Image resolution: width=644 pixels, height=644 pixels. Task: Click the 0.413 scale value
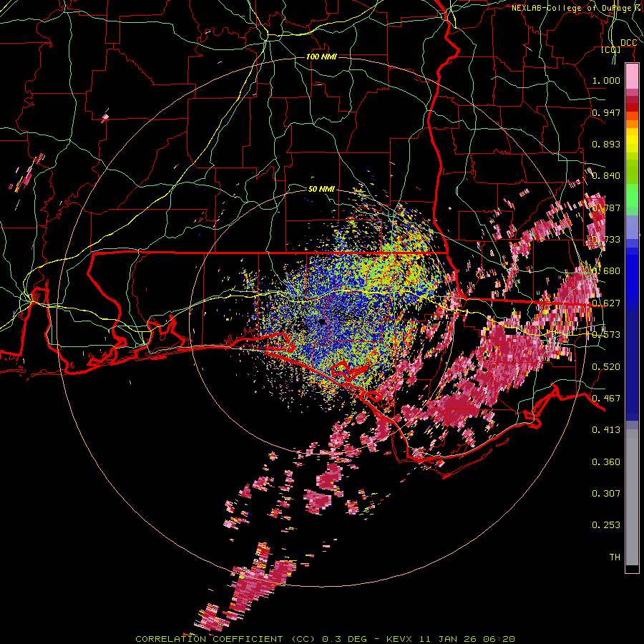pyautogui.click(x=606, y=430)
